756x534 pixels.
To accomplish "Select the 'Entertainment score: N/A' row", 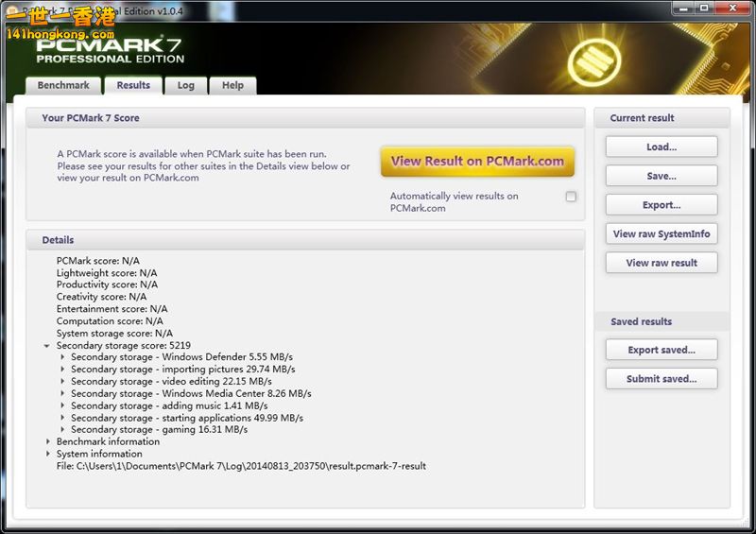I will (x=112, y=309).
